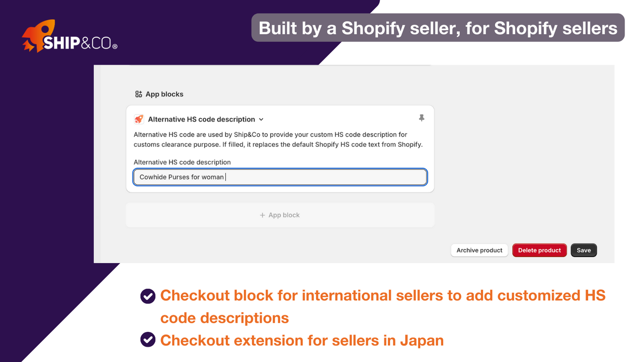Click Archive product
Screen dimensions: 644x362
click(x=479, y=250)
